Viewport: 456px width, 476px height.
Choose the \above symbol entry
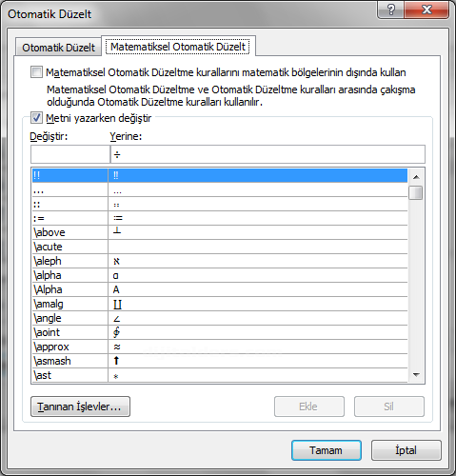point(220,232)
